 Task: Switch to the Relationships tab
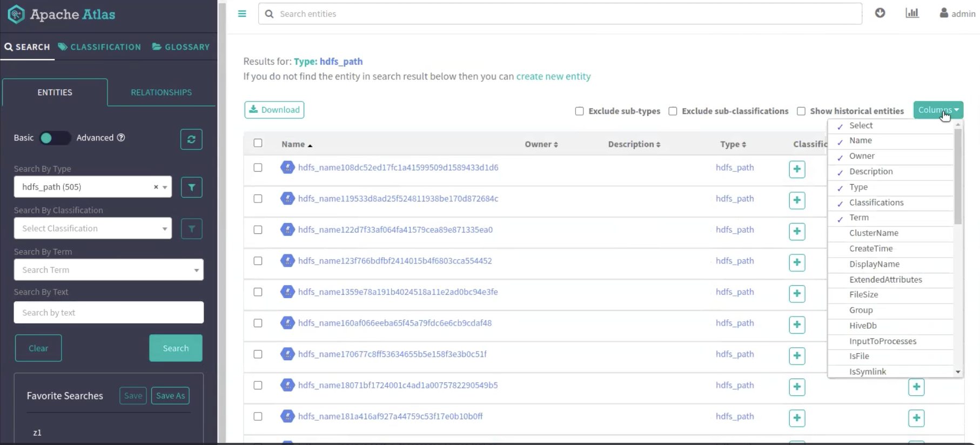pyautogui.click(x=161, y=92)
